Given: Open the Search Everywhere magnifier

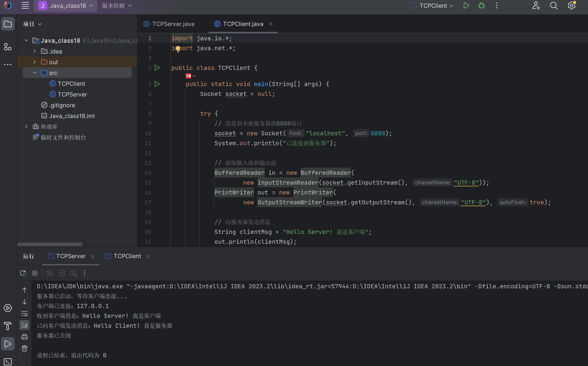Looking at the screenshot, I should (554, 5).
